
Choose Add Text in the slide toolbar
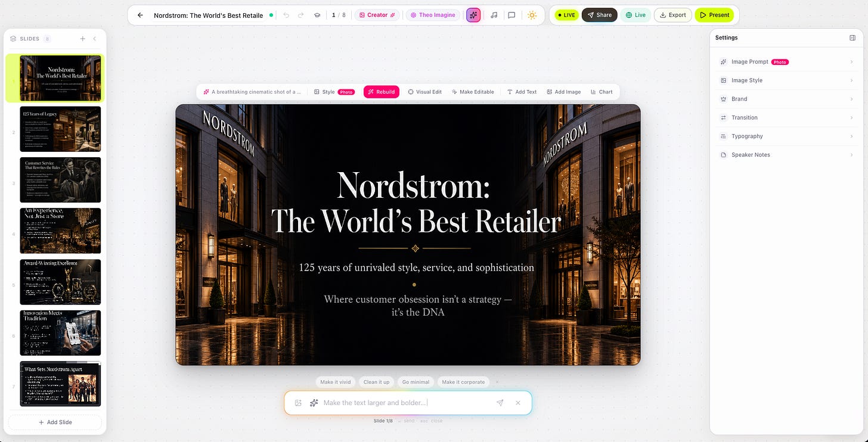coord(522,92)
